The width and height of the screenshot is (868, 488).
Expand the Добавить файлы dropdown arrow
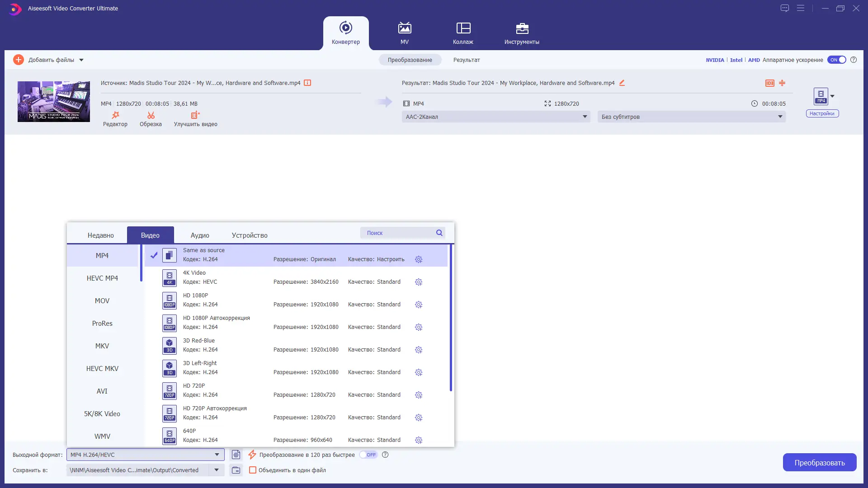(x=81, y=60)
